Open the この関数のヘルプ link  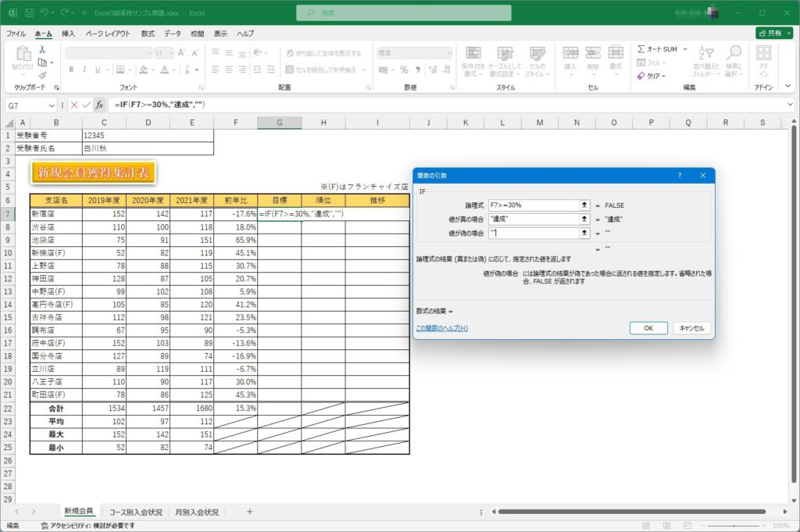[442, 328]
